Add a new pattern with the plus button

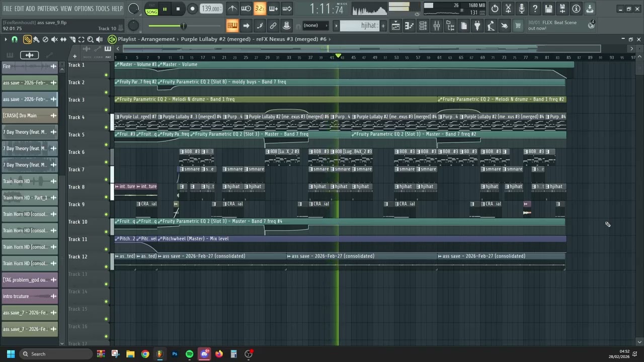pyautogui.click(x=383, y=26)
